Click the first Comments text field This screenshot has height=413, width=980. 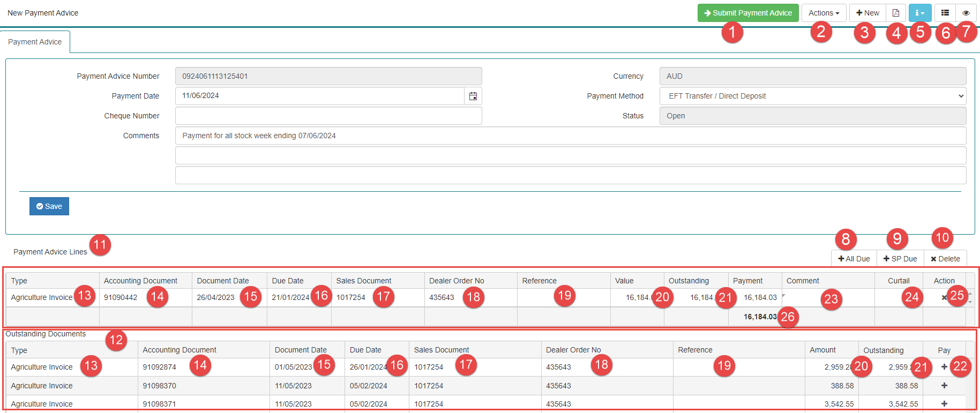(570, 136)
